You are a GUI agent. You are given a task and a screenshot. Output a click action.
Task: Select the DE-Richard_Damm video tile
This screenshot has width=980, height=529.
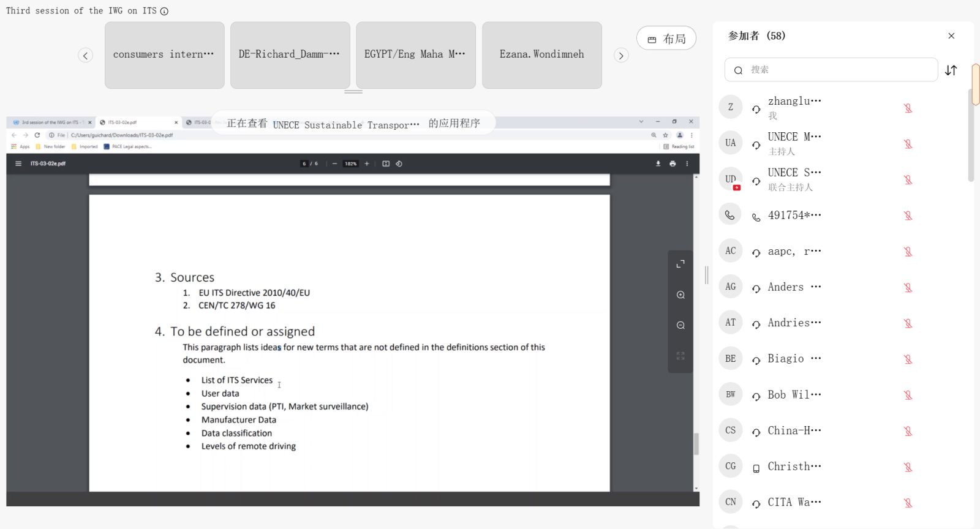point(290,55)
